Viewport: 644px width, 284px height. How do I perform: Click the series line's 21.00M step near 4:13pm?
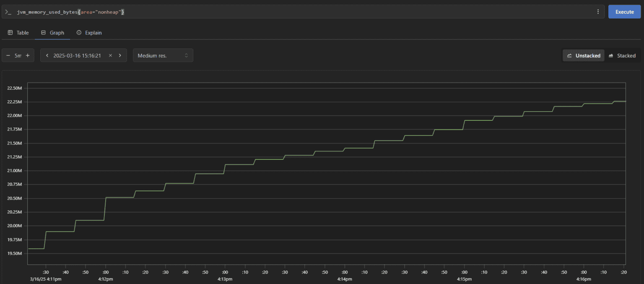pyautogui.click(x=210, y=173)
